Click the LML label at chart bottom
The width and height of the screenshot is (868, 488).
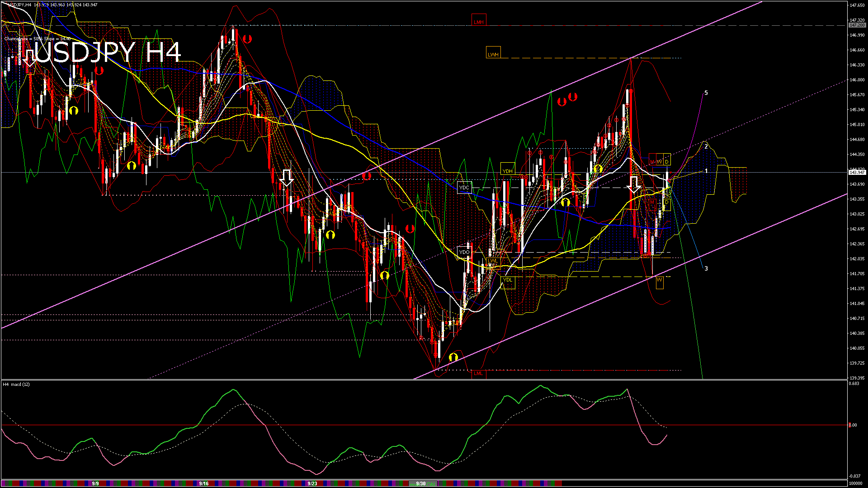coord(478,373)
